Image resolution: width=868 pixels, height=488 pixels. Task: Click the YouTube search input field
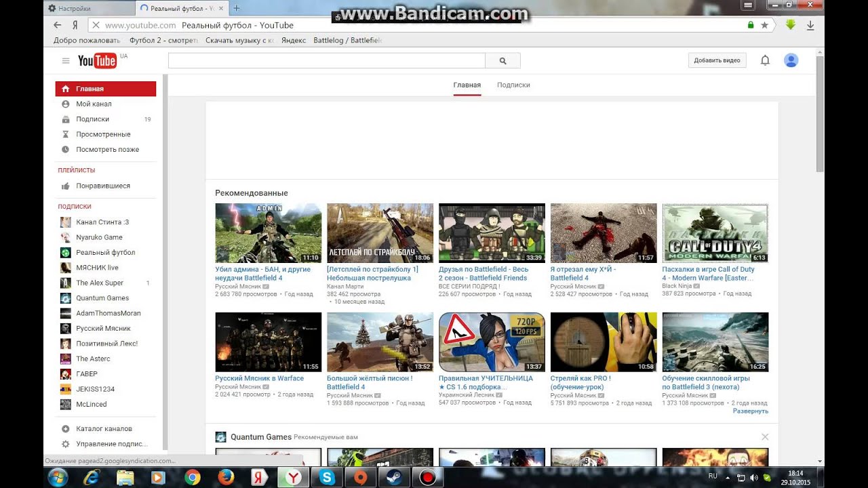[x=327, y=61]
